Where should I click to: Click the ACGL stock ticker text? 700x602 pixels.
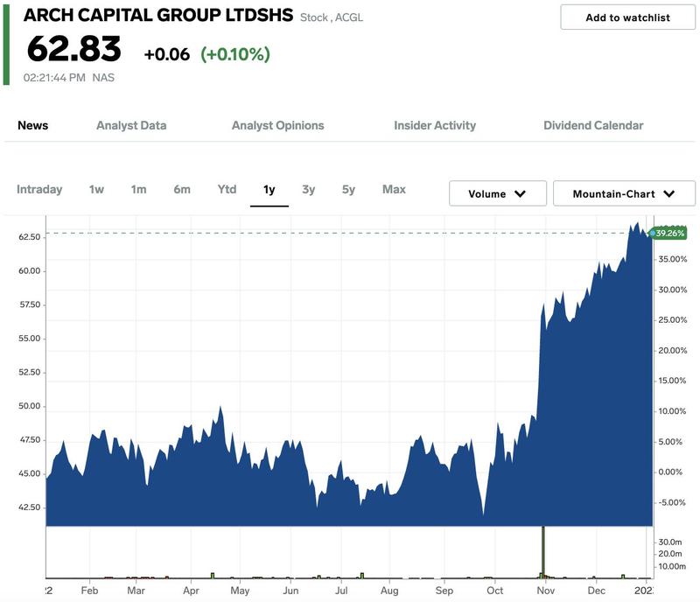click(348, 17)
